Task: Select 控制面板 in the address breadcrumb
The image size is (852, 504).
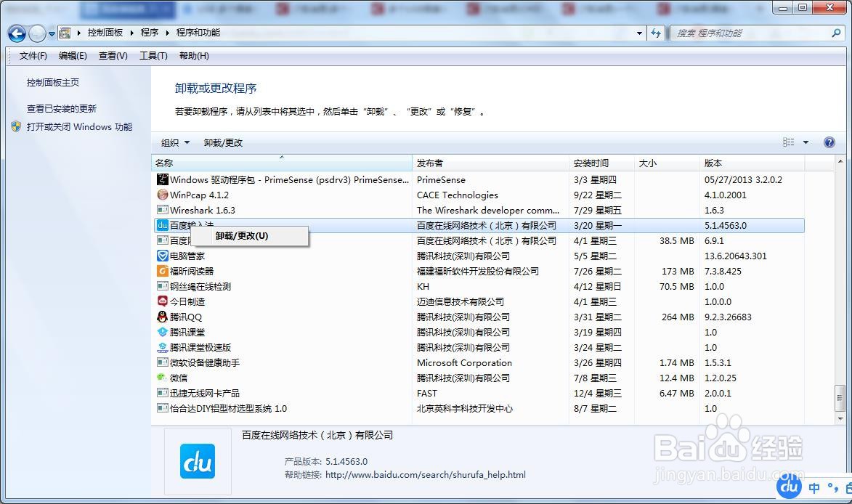Action: click(x=105, y=33)
